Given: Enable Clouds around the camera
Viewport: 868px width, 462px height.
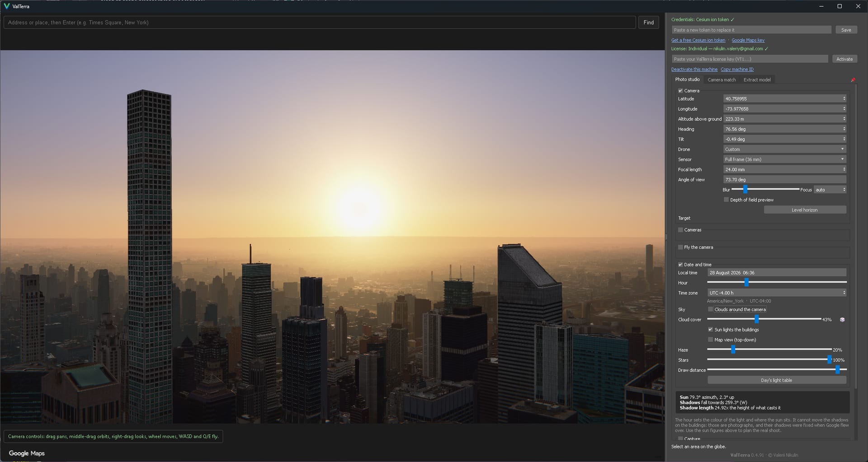Looking at the screenshot, I should (x=711, y=309).
